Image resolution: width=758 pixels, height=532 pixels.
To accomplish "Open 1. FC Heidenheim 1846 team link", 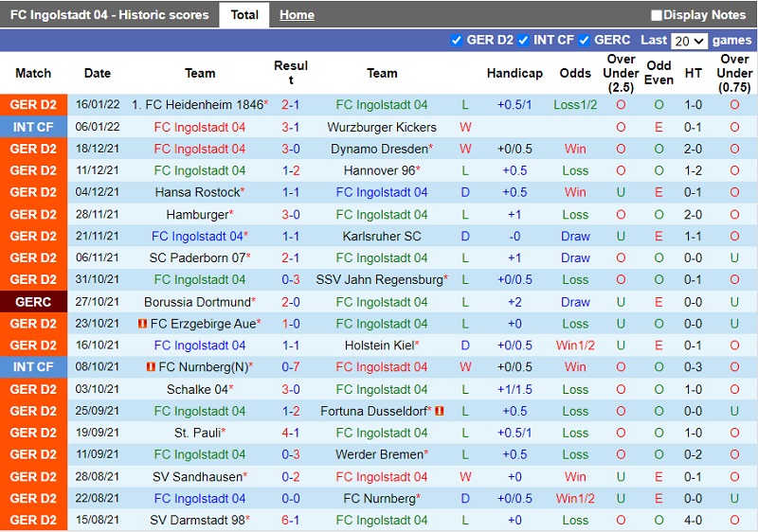I will (x=197, y=105).
